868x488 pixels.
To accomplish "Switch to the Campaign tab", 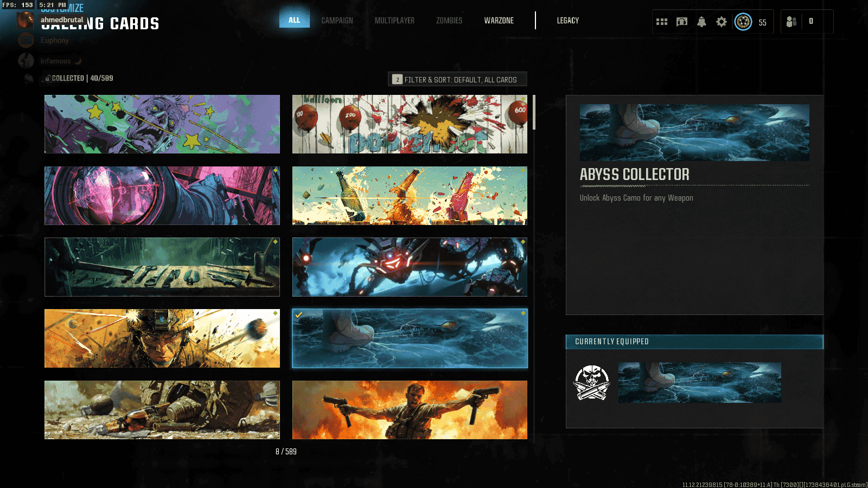I will pyautogui.click(x=337, y=21).
